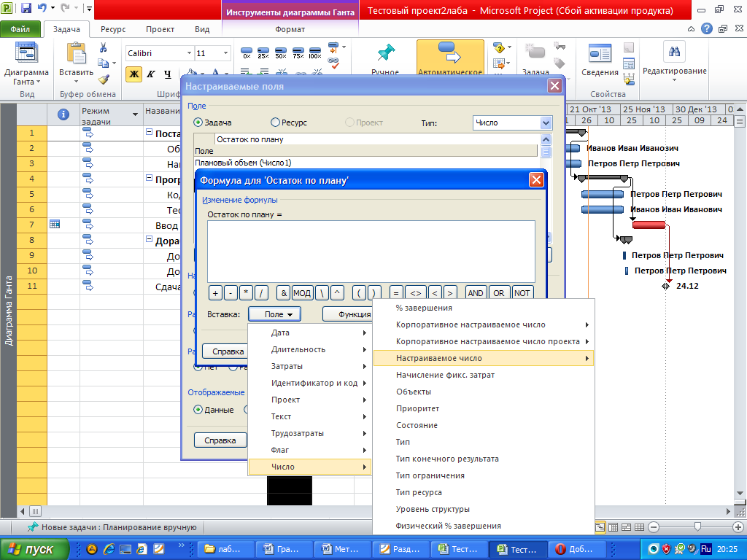747x560 pixels.
Task: Click the zoom out minus button
Action: coord(654,527)
